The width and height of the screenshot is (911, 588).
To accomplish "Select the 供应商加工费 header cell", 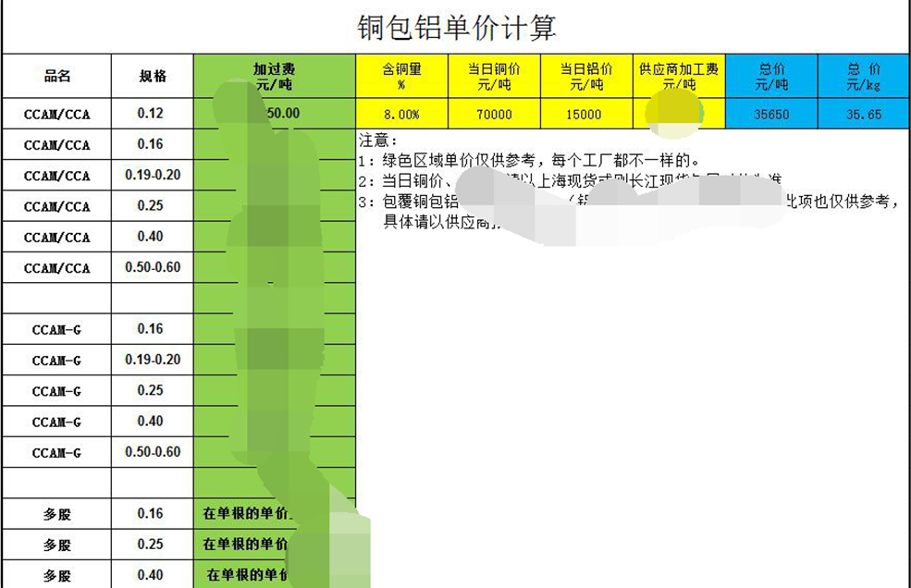I will (x=680, y=76).
